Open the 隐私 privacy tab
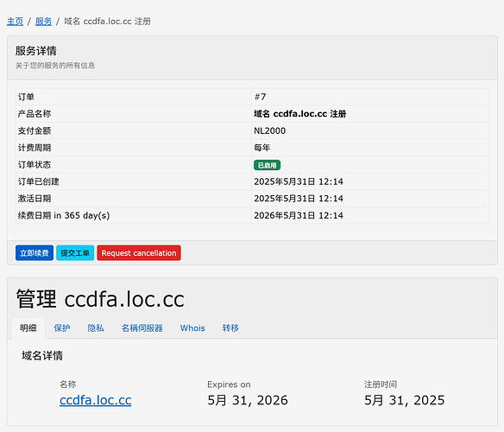Screen dimensions: 504x432 pyautogui.click(x=96, y=328)
